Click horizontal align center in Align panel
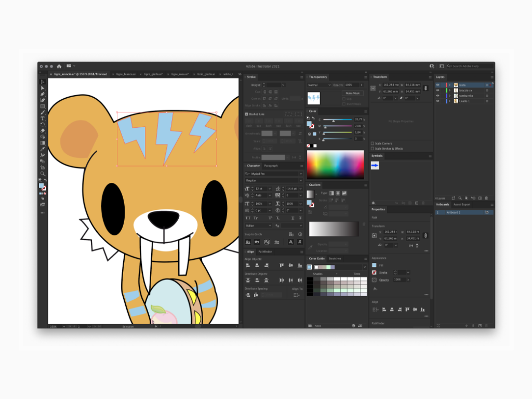Screen dimensions: 532x399 tap(257, 265)
